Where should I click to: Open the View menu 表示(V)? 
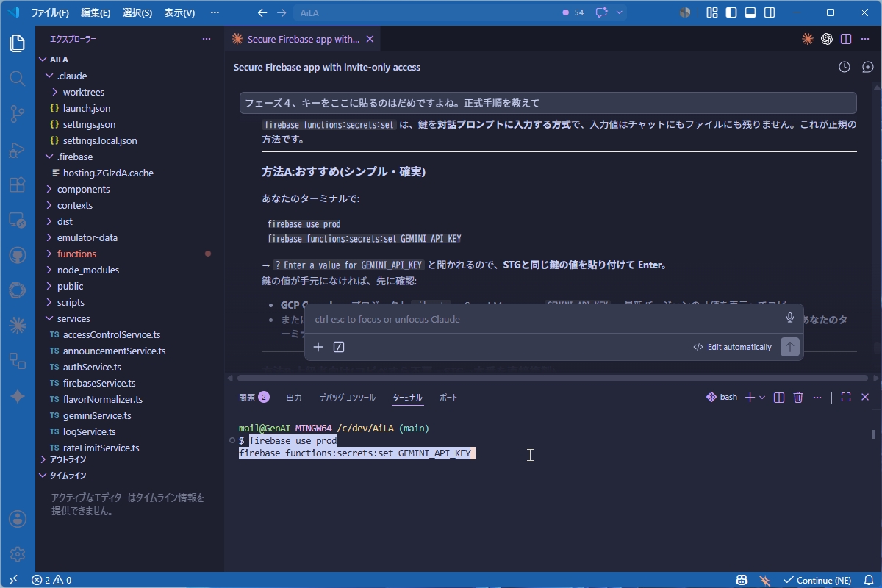pos(179,12)
